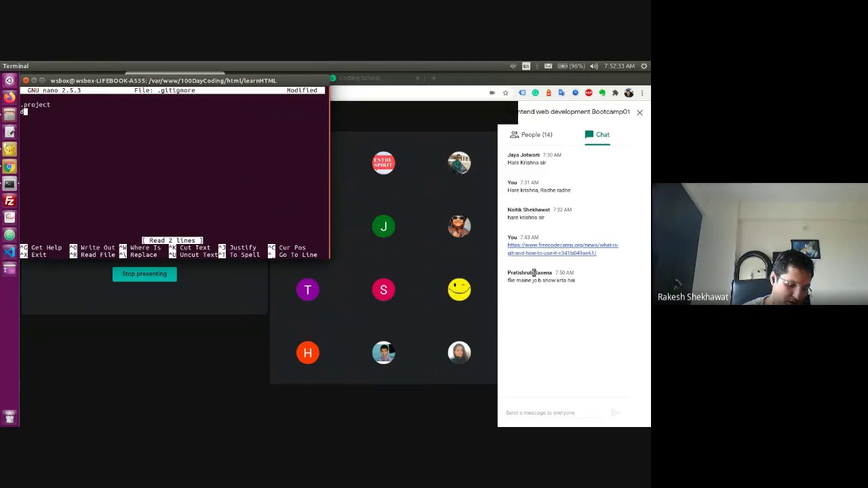The width and height of the screenshot is (868, 488).
Task: Open the Chrome extensions puzzle icon
Action: click(615, 93)
